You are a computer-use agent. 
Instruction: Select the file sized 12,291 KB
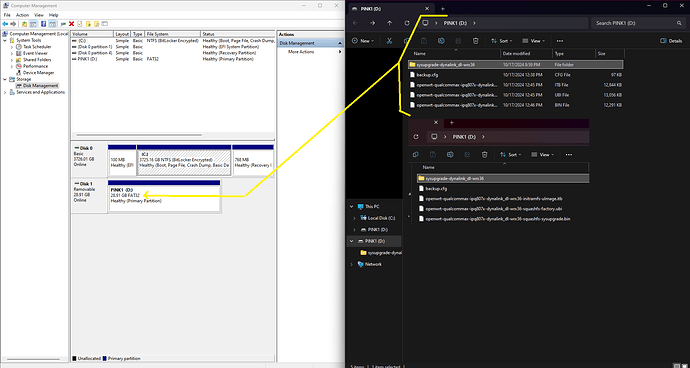(x=516, y=105)
